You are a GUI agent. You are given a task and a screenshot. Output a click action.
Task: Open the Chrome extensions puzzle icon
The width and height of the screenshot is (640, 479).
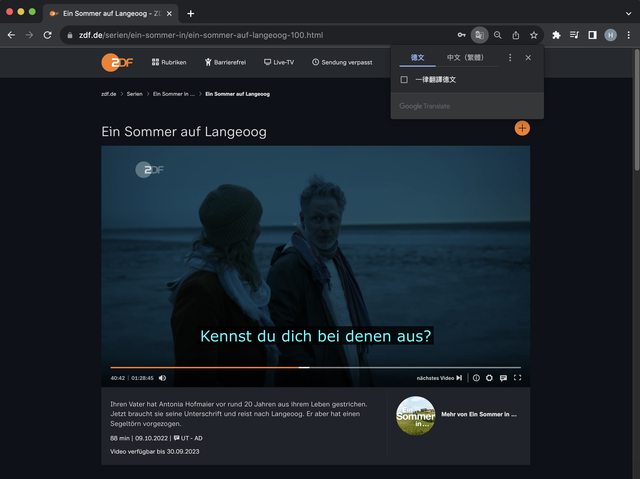[x=556, y=35]
